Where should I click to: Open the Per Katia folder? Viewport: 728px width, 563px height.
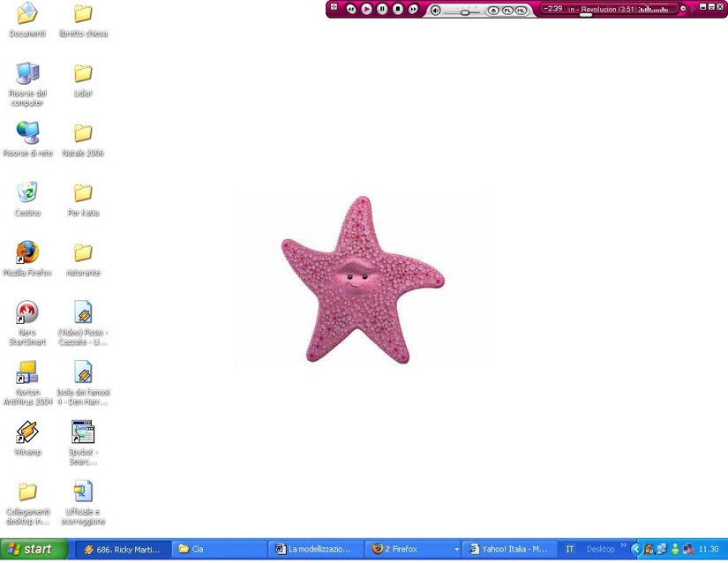83,199
